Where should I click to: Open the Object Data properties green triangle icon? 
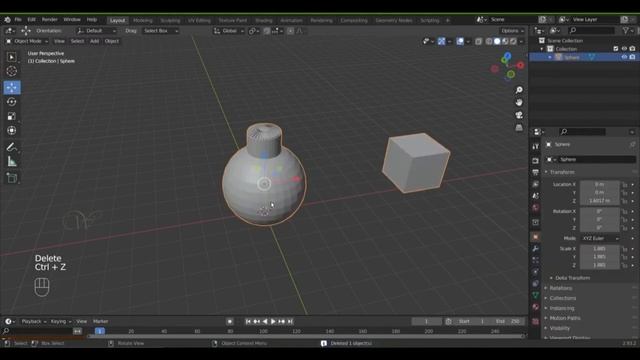pyautogui.click(x=536, y=295)
